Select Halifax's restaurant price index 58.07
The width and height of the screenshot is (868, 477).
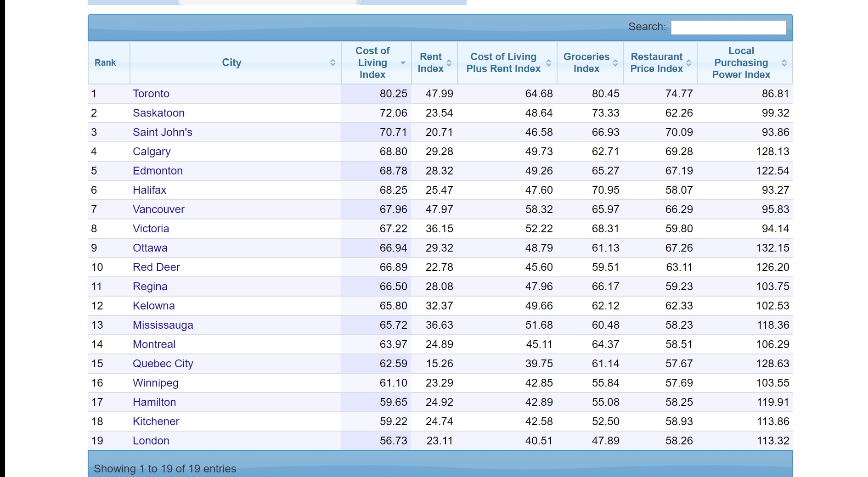679,190
